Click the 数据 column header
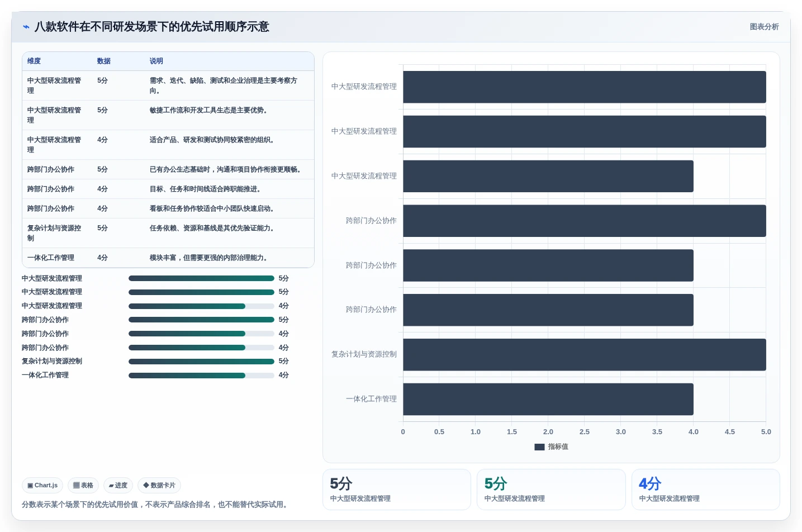 pos(104,61)
